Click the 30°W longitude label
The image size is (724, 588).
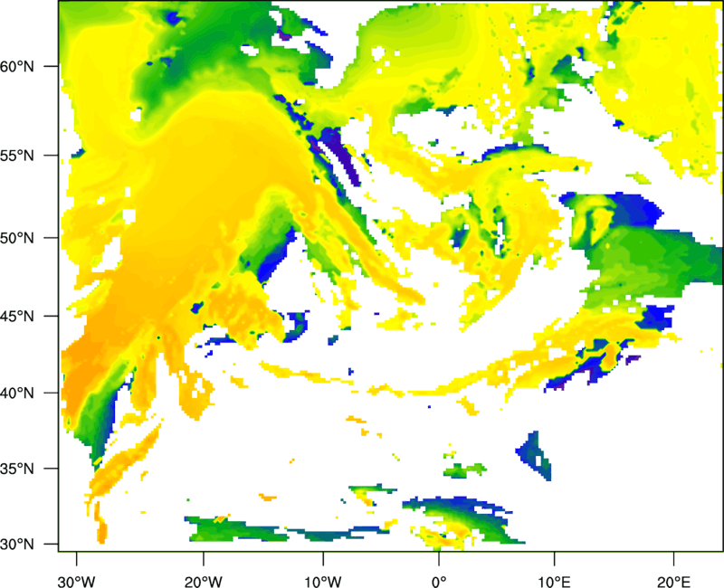[x=76, y=582]
